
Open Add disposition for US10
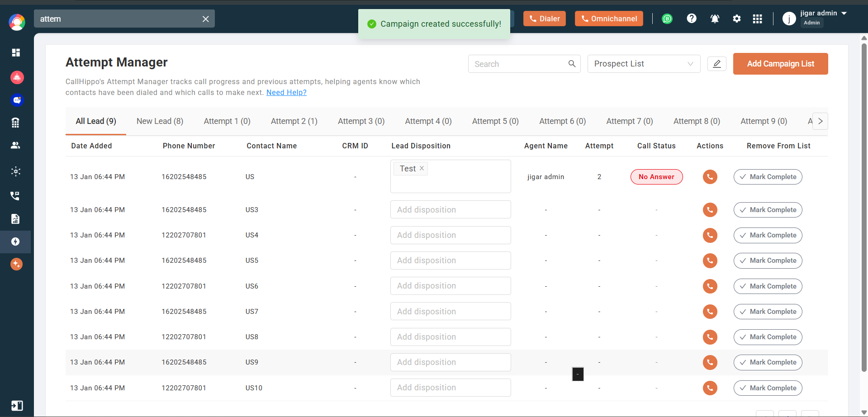coord(451,388)
